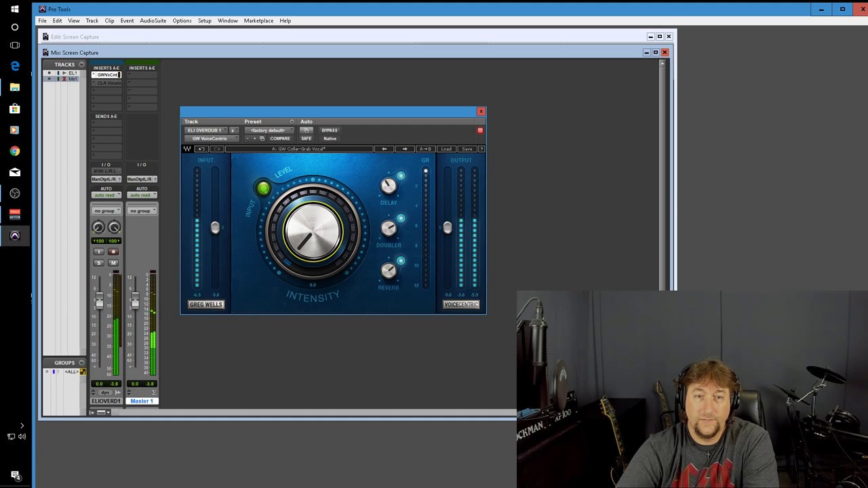Viewport: 868px width, 488px height.
Task: Select the next preset with the plus button
Action: click(255, 138)
